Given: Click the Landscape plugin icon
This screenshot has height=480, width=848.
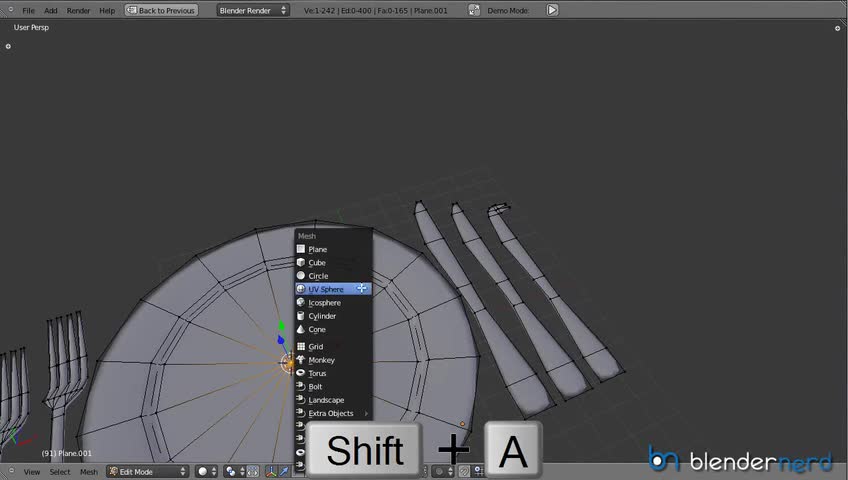Looking at the screenshot, I should (301, 399).
